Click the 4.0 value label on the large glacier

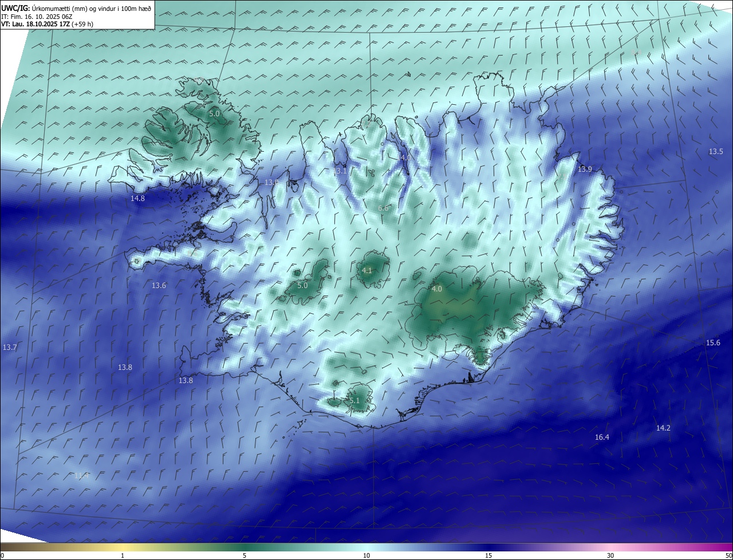point(437,289)
